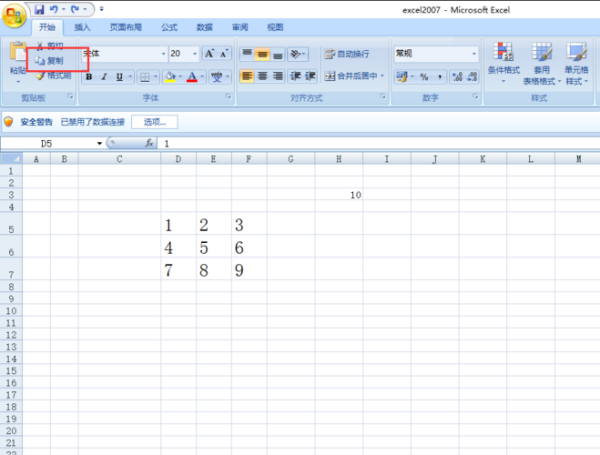600x455 pixels.
Task: Open the text orientation tool
Action: [x=298, y=54]
